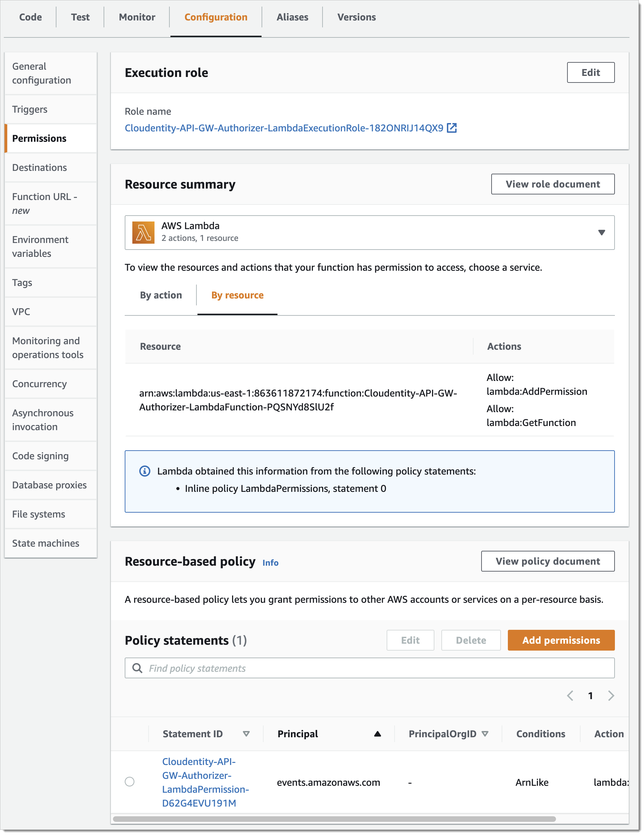Open Code signing in sidebar
Viewport: 644px width, 835px height.
(x=51, y=456)
